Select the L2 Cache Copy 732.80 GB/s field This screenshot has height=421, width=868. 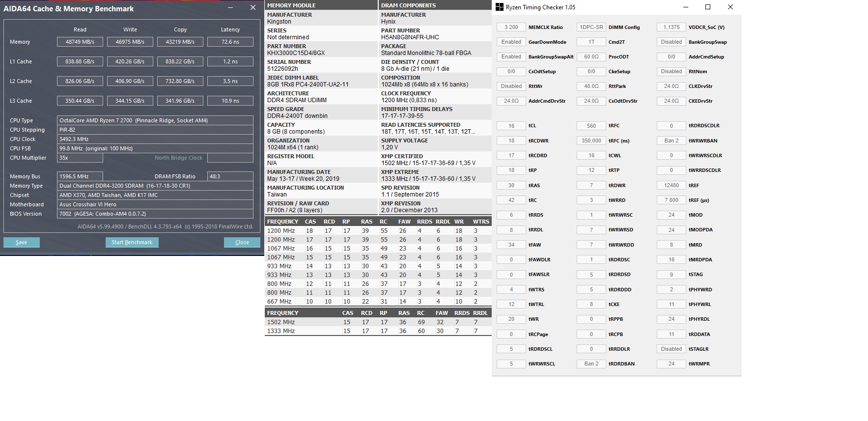pos(180,81)
